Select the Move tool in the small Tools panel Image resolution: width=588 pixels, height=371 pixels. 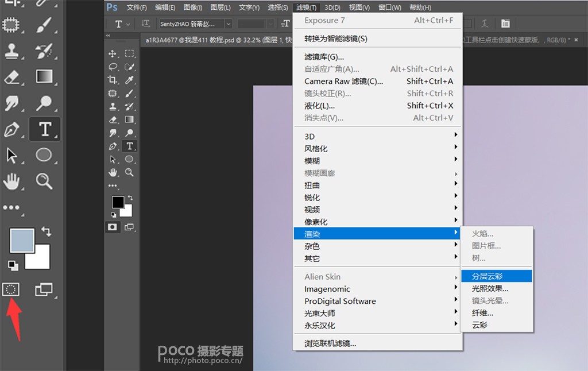point(112,53)
